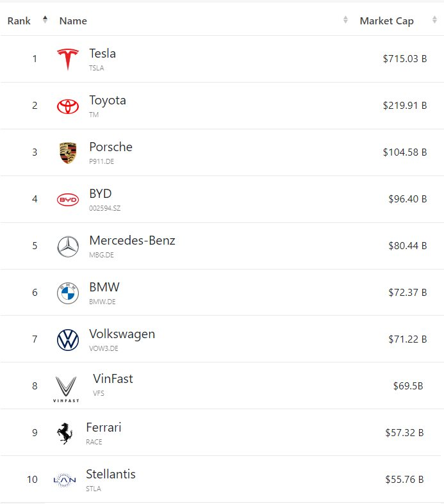444x504 pixels.
Task: Open the Porsche crest logo
Action: (x=68, y=153)
